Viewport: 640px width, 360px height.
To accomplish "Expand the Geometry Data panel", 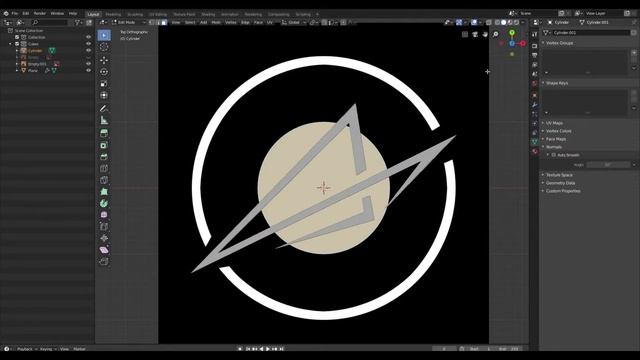I will 560,183.
